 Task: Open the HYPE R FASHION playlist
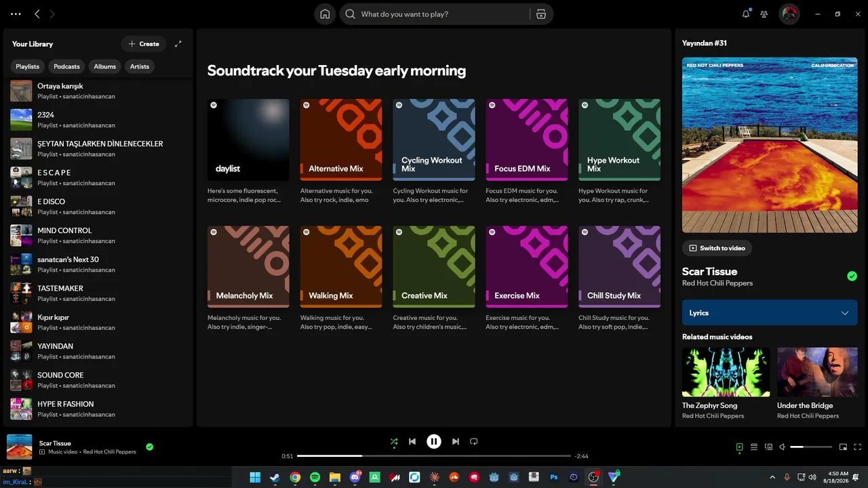(98, 409)
